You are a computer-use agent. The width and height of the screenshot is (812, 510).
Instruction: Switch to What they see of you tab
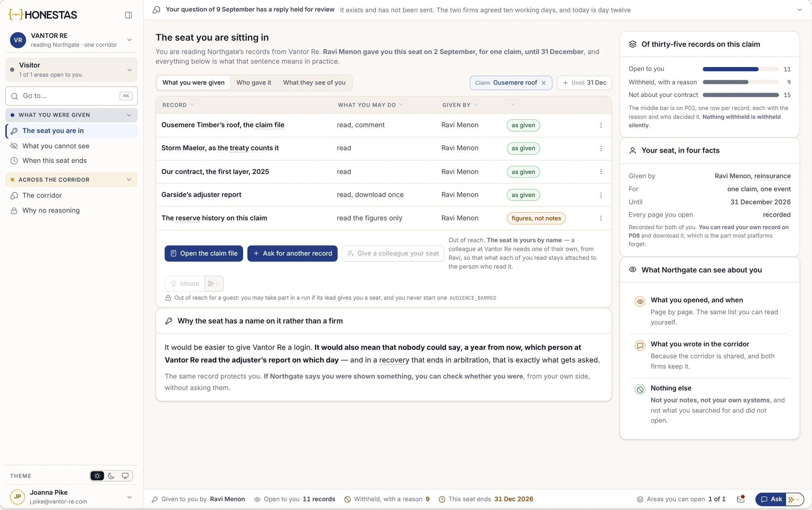pos(314,83)
